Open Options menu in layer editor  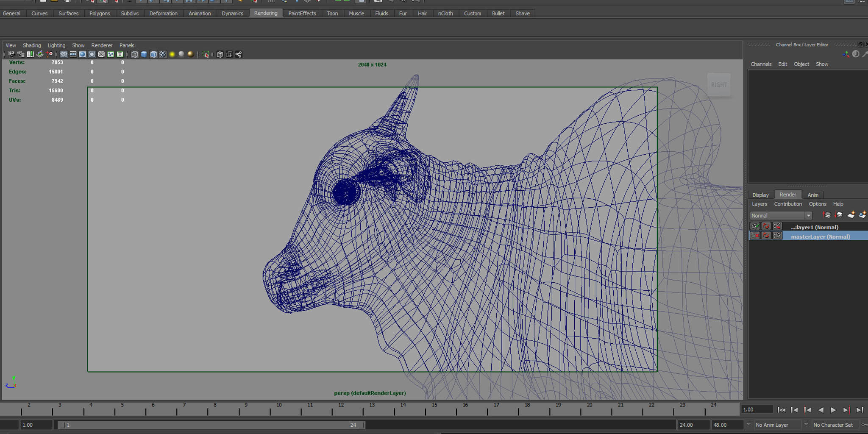tap(818, 204)
